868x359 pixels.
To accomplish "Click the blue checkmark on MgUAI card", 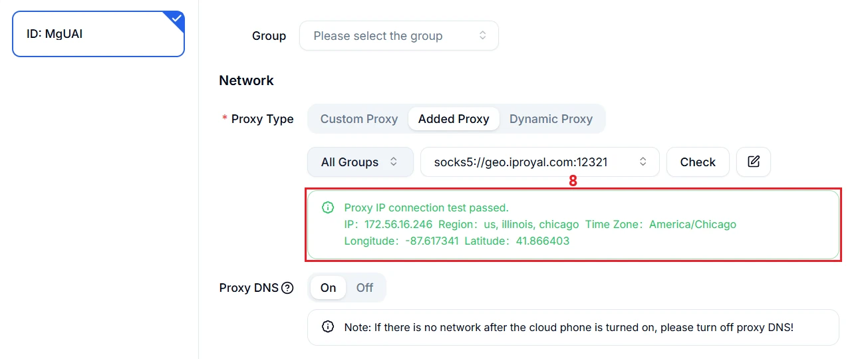I will (176, 19).
